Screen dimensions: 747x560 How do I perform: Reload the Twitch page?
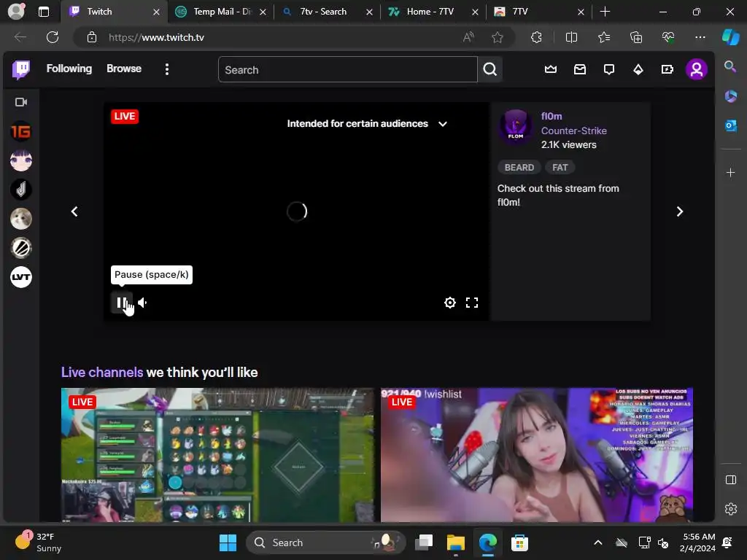coord(53,37)
